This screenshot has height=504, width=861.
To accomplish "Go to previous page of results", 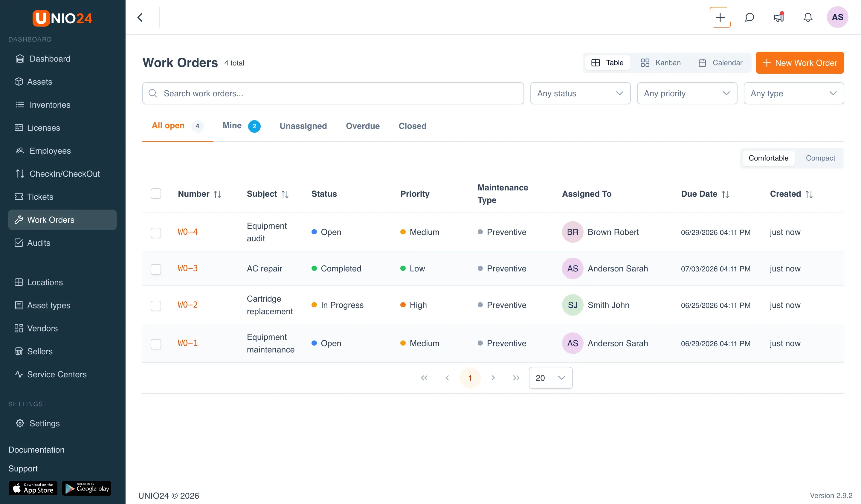I will (x=447, y=378).
